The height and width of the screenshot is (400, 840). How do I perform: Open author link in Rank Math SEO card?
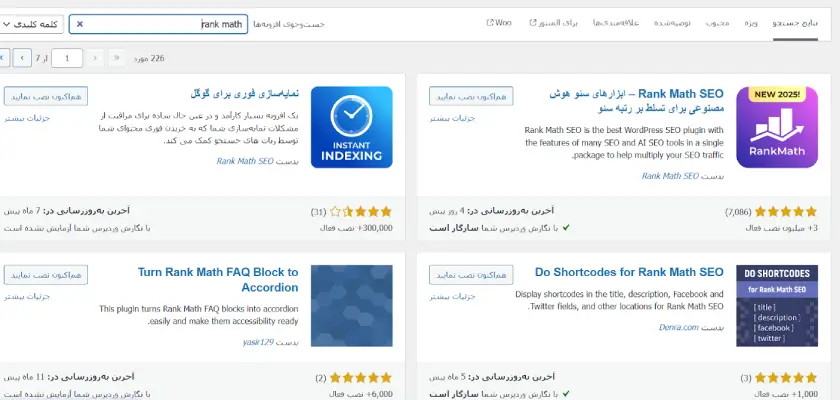coord(670,176)
